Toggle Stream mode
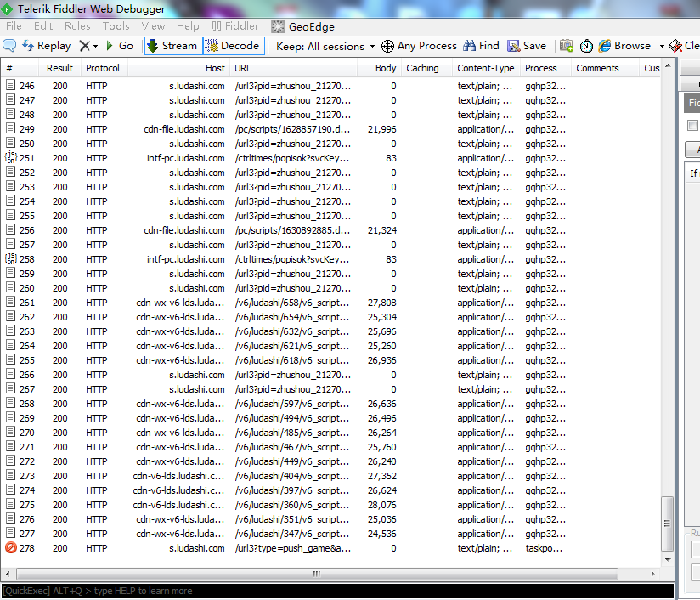Screen dimensions: 700x600 pyautogui.click(x=172, y=46)
